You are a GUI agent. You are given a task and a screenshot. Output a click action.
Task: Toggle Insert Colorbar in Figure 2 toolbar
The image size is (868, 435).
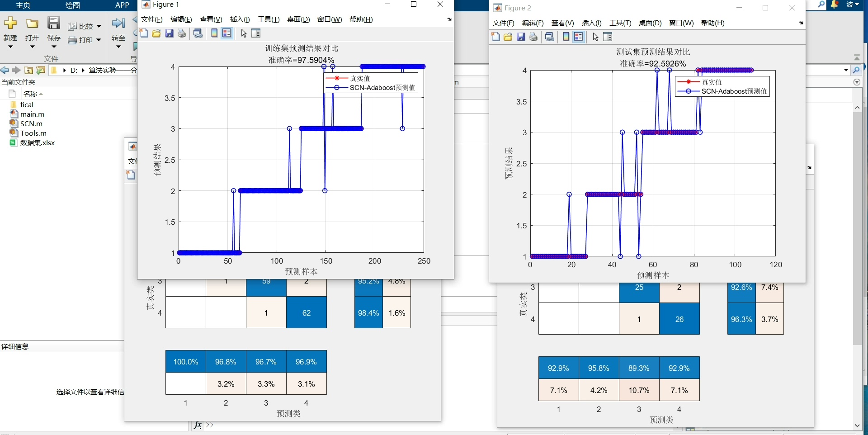[566, 37]
